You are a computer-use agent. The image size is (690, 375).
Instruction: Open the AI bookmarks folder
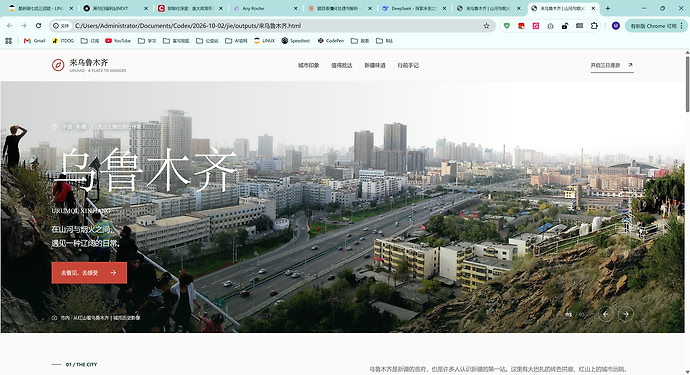tap(236, 40)
